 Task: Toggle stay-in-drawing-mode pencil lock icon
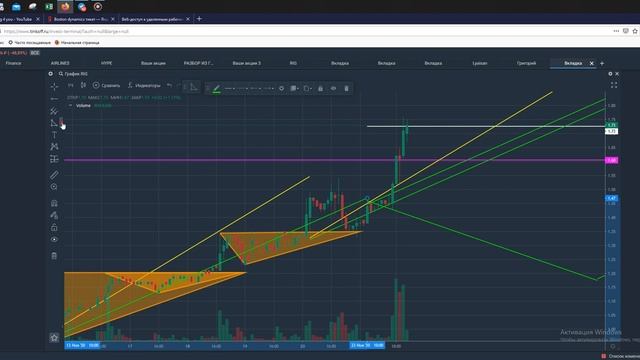click(54, 215)
